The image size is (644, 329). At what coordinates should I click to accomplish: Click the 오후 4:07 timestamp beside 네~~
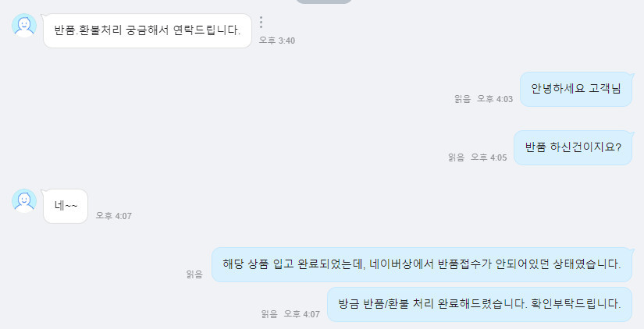point(114,216)
